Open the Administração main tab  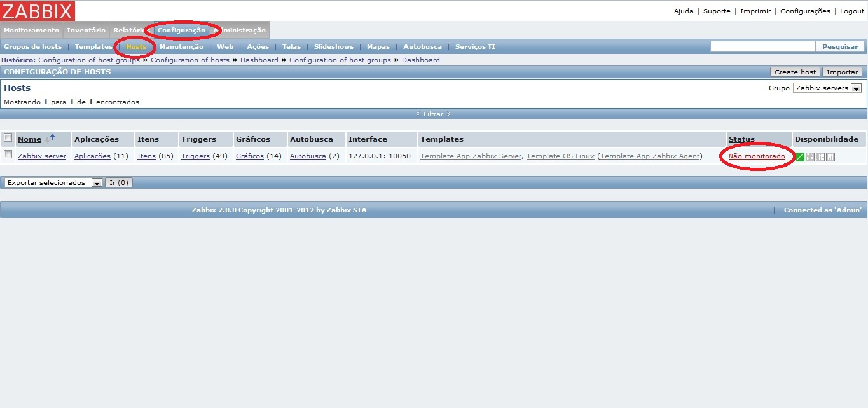240,31
